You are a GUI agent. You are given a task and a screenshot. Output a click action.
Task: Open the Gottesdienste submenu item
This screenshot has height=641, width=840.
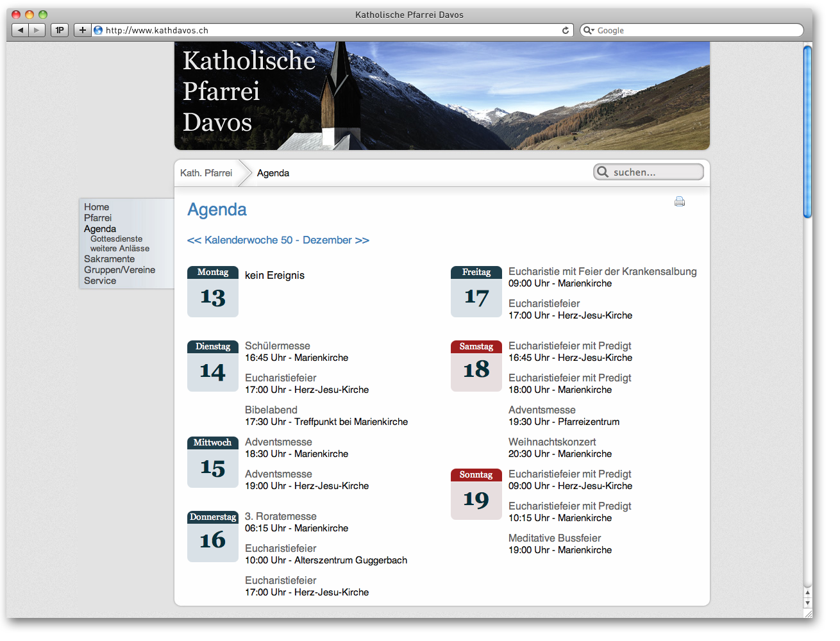click(x=116, y=238)
